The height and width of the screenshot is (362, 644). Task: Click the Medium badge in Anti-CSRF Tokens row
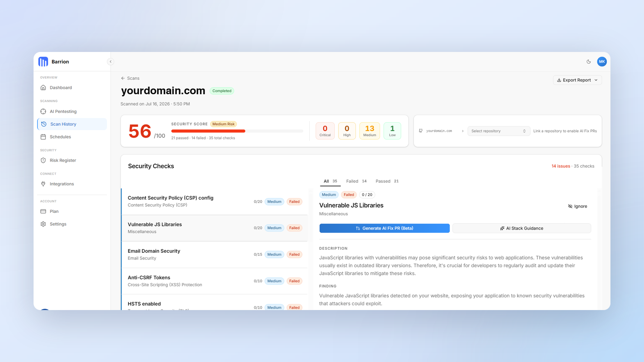(274, 281)
